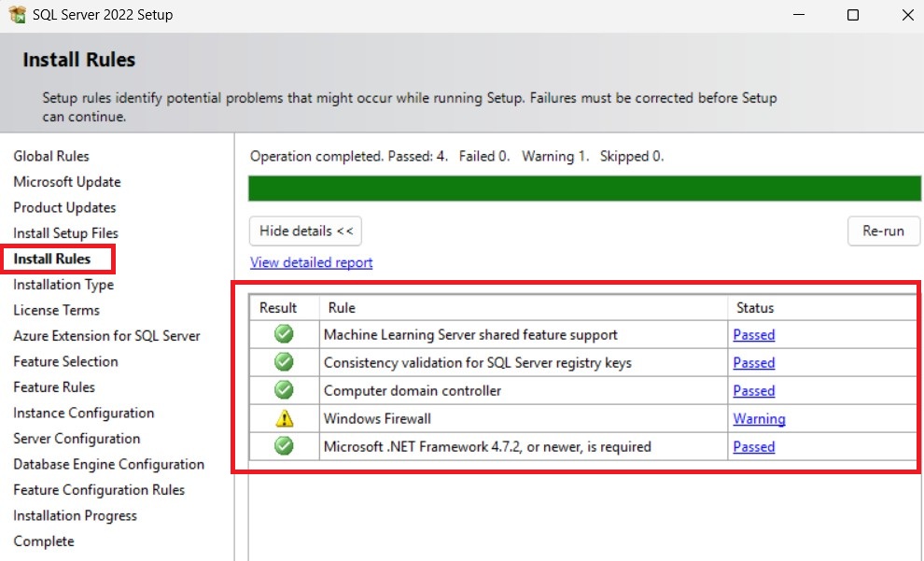Click the yellow warning icon for Windows Firewall
Image resolution: width=924 pixels, height=561 pixels.
[x=285, y=419]
